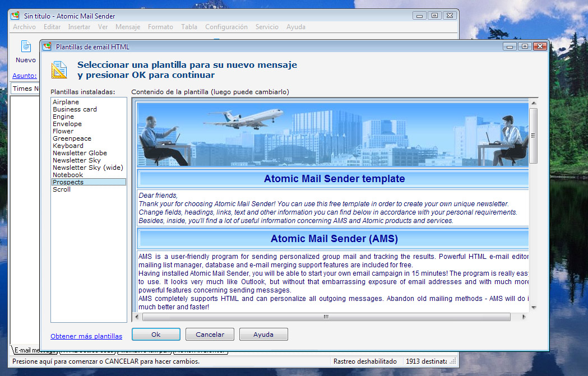Click the preview vertical scrollbar thumb
The height and width of the screenshot is (376, 588).
pyautogui.click(x=534, y=136)
